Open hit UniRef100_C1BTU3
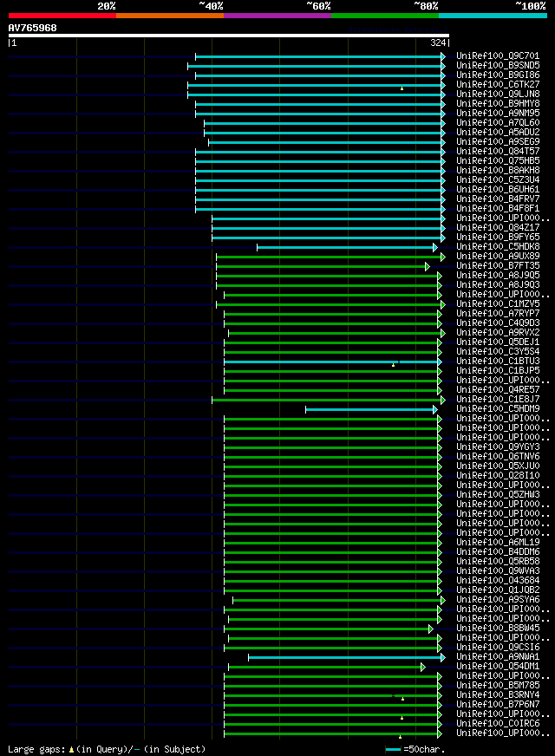The width and height of the screenshot is (555, 756). click(x=498, y=362)
